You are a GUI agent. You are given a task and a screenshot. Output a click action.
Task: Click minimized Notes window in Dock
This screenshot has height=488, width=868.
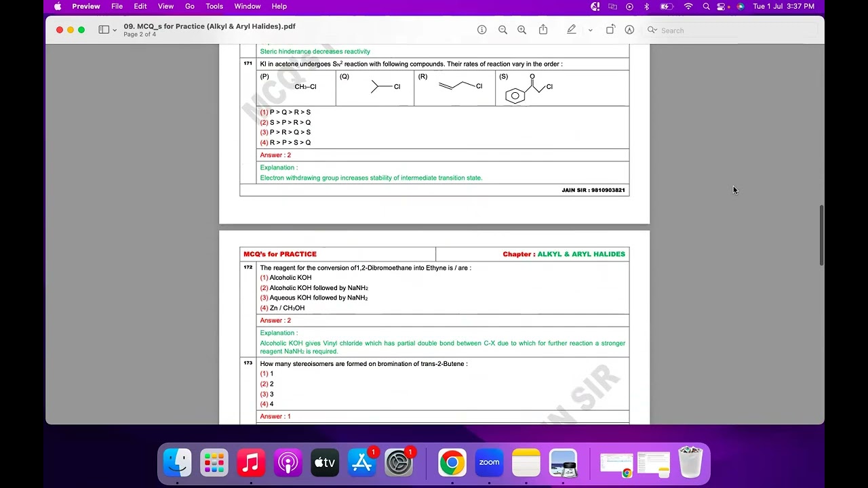[653, 464]
